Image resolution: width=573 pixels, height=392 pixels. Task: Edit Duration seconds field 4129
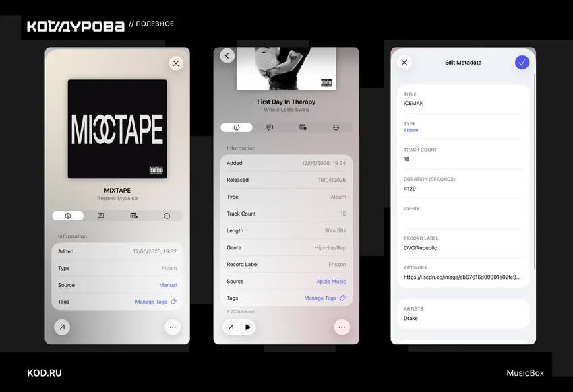point(463,185)
